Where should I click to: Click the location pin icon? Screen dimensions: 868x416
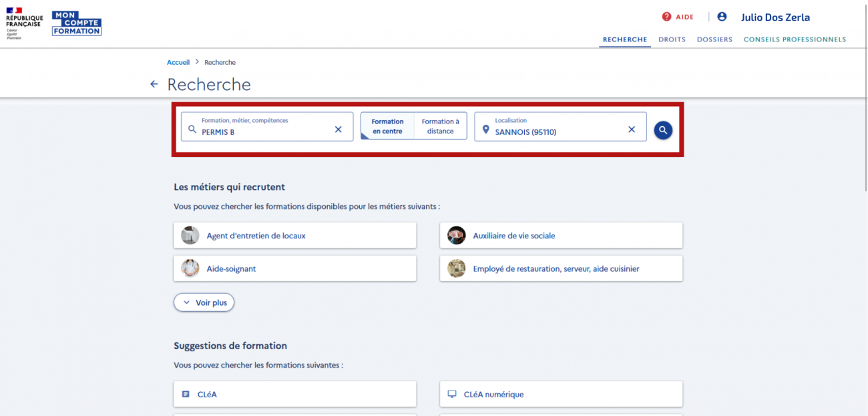(485, 130)
